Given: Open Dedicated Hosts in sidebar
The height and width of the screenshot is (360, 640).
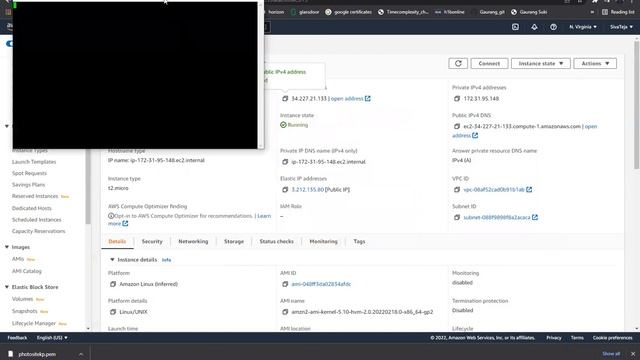Looking at the screenshot, I should [x=32, y=208].
